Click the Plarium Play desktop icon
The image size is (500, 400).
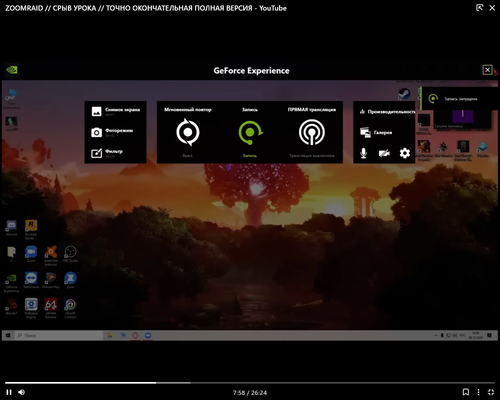click(x=51, y=280)
